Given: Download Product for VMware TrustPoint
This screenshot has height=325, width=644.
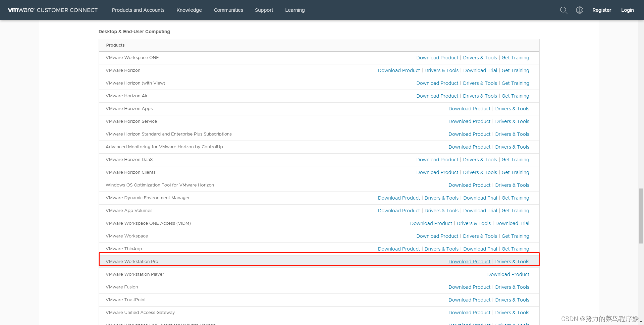Looking at the screenshot, I should click(469, 300).
